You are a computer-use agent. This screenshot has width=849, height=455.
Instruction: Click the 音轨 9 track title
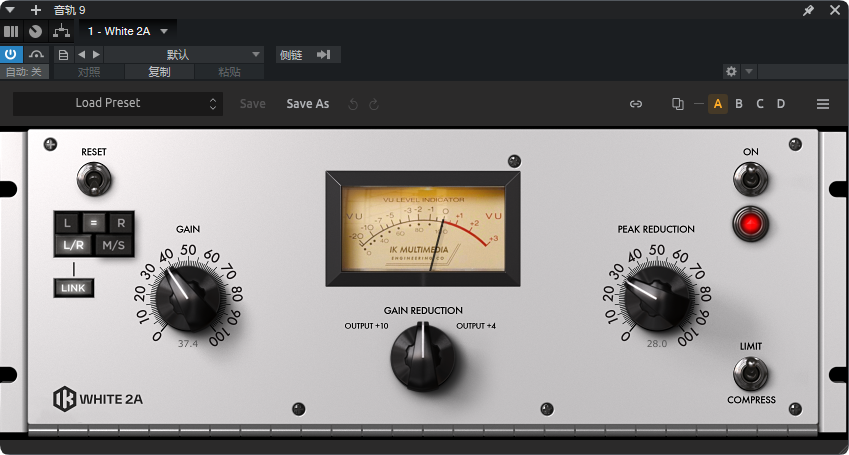pyautogui.click(x=69, y=10)
